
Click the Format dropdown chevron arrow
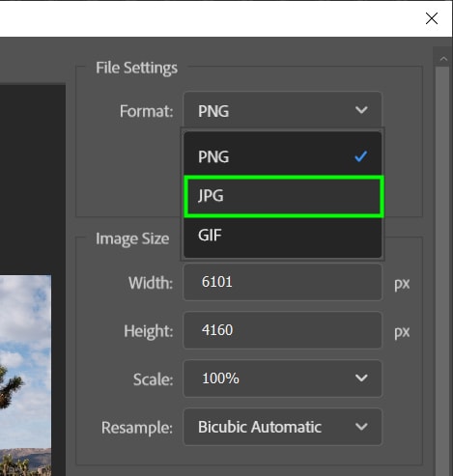pyautogui.click(x=361, y=110)
